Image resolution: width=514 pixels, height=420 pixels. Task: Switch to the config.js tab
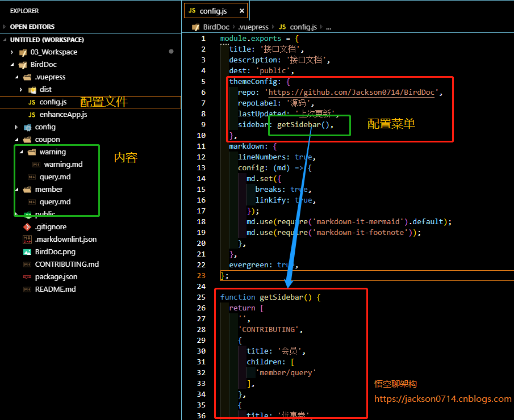[216, 10]
